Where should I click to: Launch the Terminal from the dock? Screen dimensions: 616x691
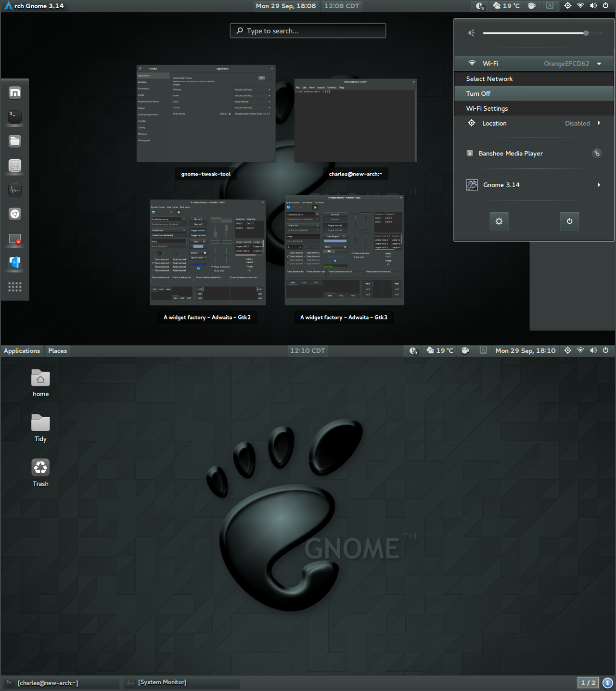[x=14, y=117]
